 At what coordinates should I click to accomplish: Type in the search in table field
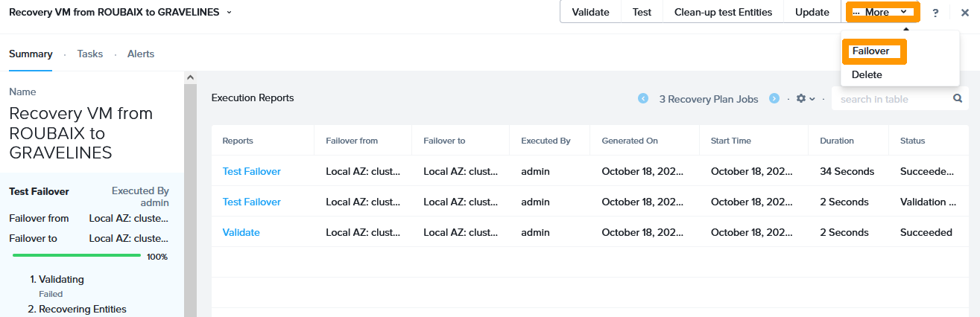tap(891, 99)
